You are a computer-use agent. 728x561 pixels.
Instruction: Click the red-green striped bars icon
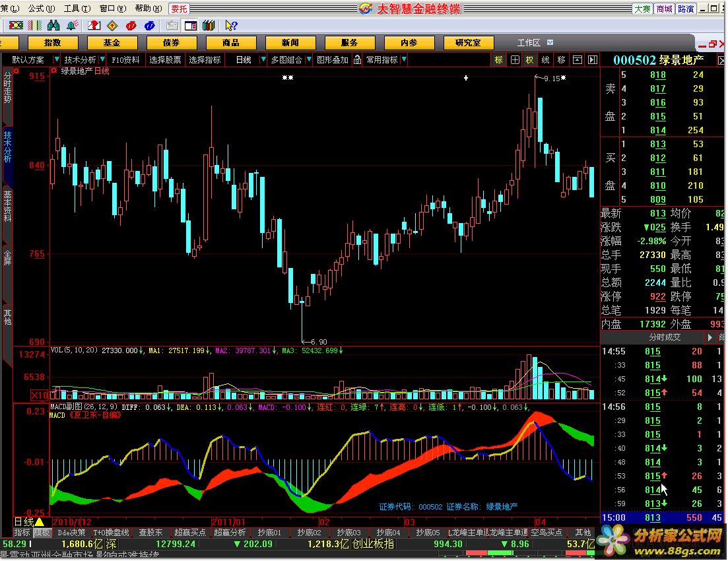coord(35,26)
